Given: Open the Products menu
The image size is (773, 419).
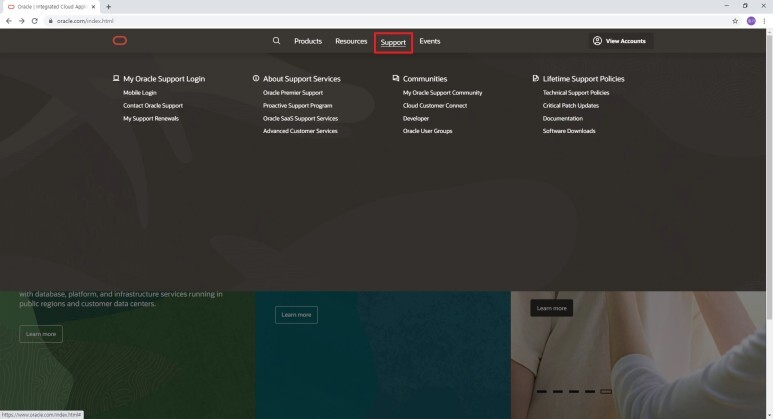Looking at the screenshot, I should tap(308, 41).
